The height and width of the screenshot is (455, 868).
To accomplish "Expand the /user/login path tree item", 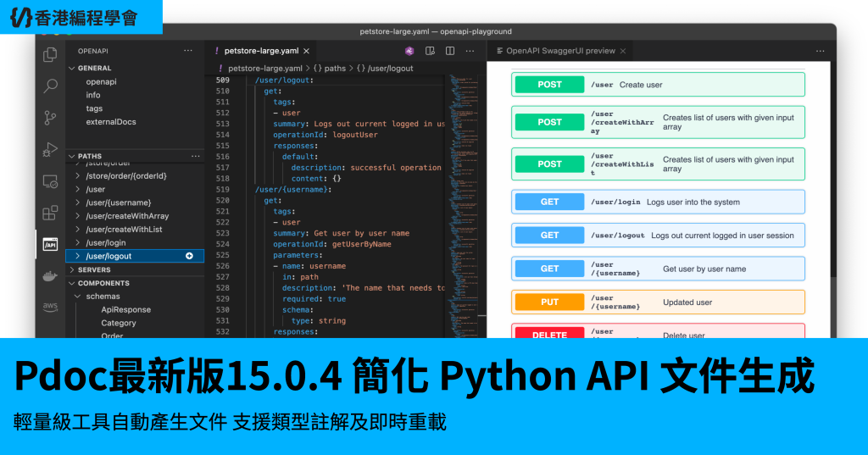I will click(79, 242).
